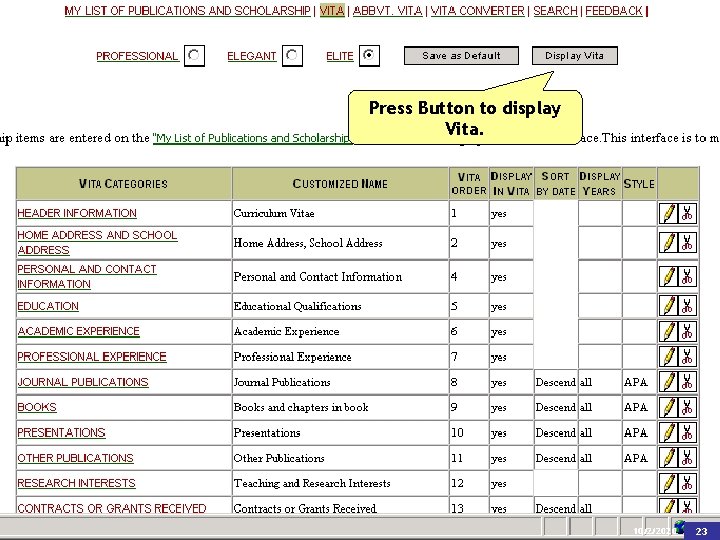This screenshot has height=540, width=720.
Task: Open the Elite style link
Action: (x=340, y=56)
